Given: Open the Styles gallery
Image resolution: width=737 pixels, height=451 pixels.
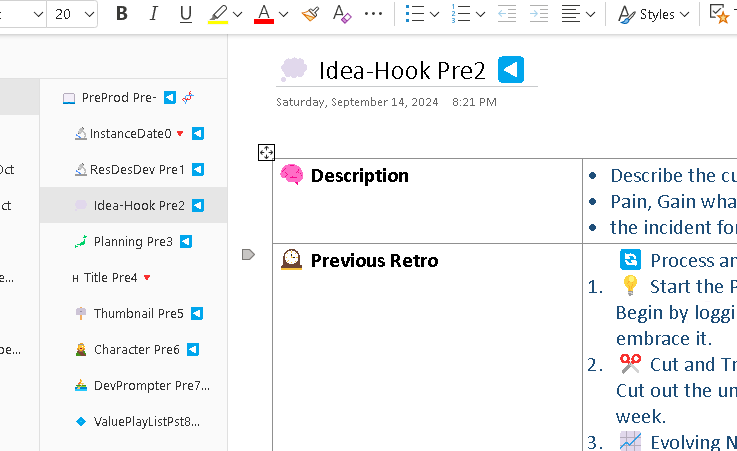Looking at the screenshot, I should point(653,15).
